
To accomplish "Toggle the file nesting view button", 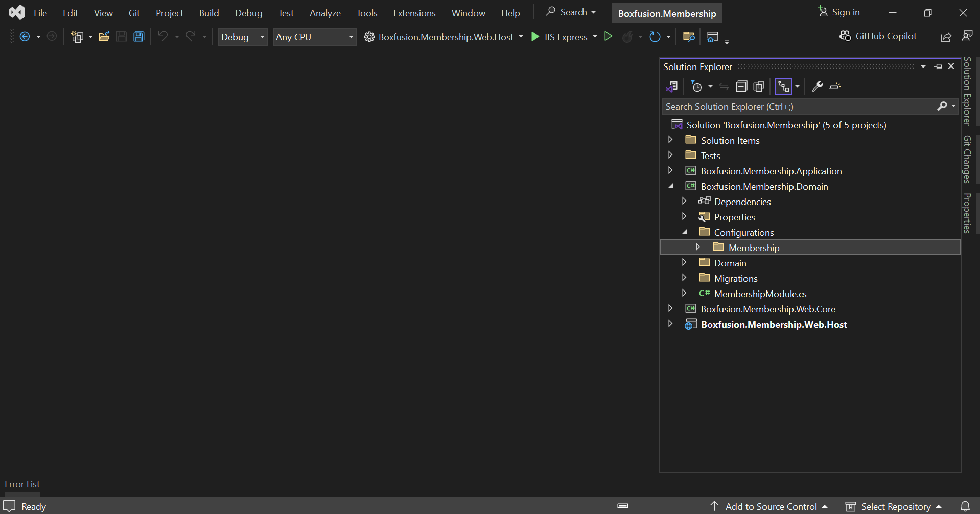I will click(783, 86).
